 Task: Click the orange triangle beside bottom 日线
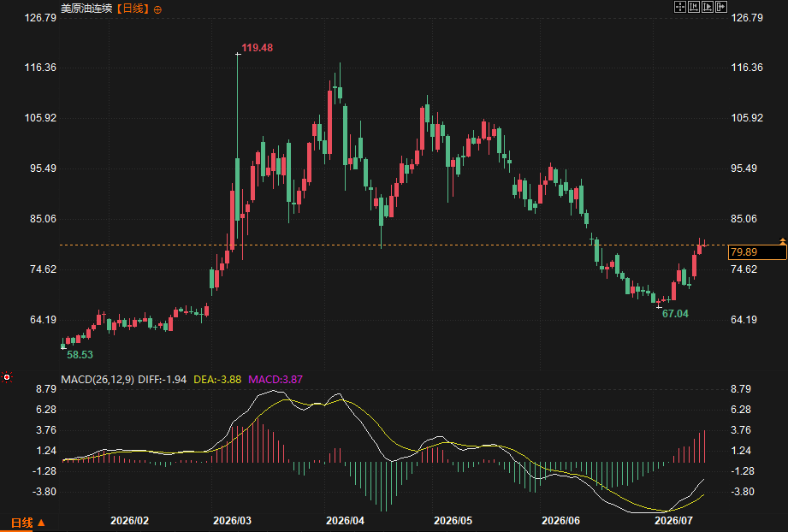(x=41, y=523)
